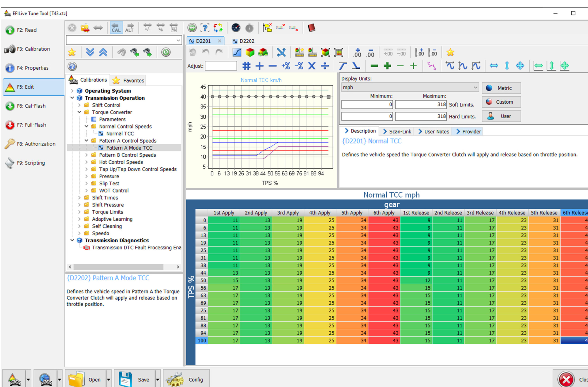
Task: Open the search combo box dropdown
Action: point(178,40)
